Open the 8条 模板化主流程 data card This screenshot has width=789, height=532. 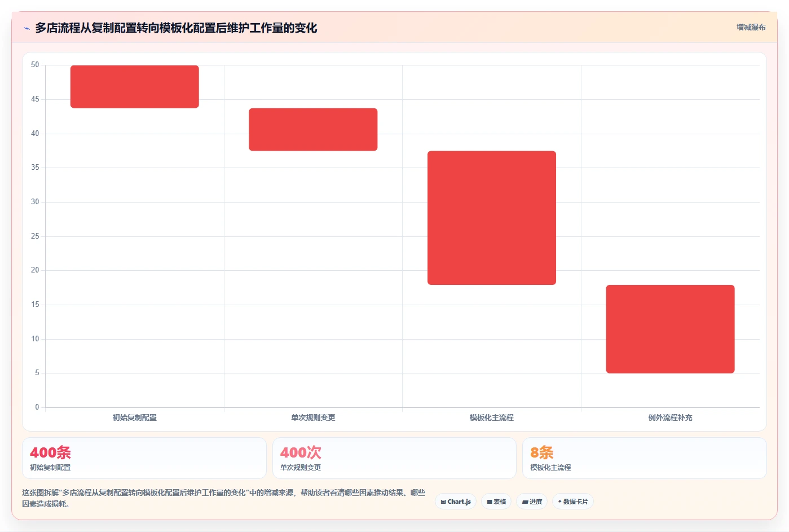coord(645,458)
